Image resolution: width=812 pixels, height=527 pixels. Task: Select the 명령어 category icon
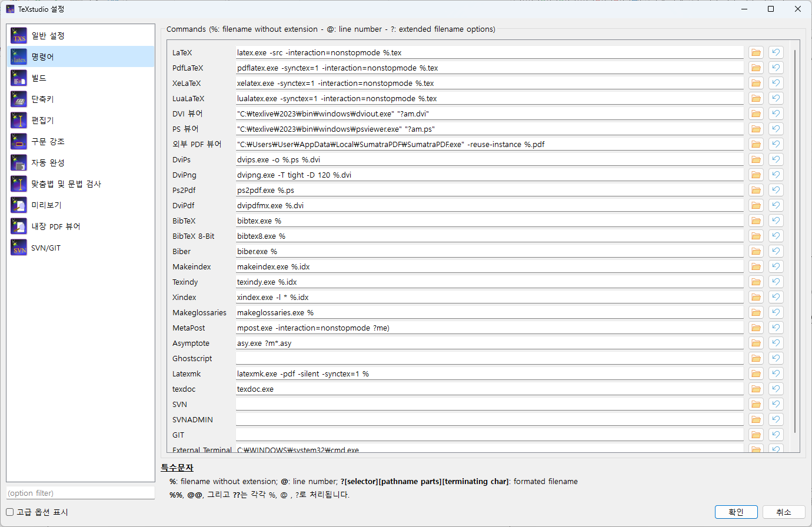click(x=19, y=57)
